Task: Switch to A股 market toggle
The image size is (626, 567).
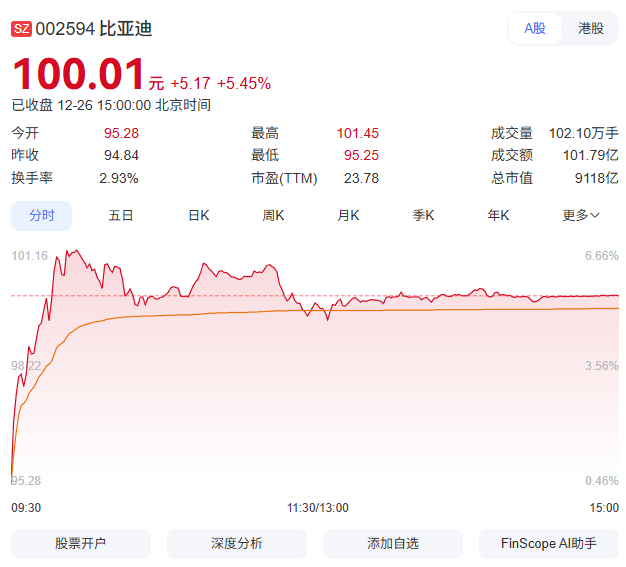Action: tap(535, 28)
